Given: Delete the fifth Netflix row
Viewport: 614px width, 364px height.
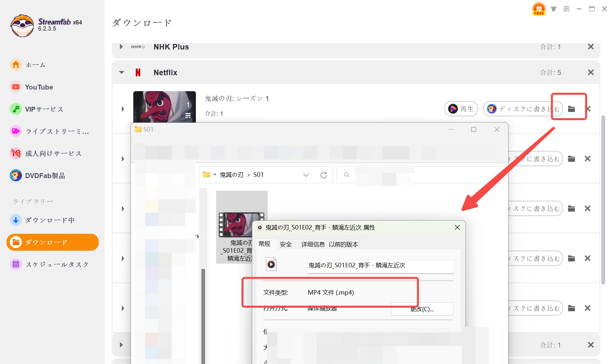Looking at the screenshot, I should (588, 308).
